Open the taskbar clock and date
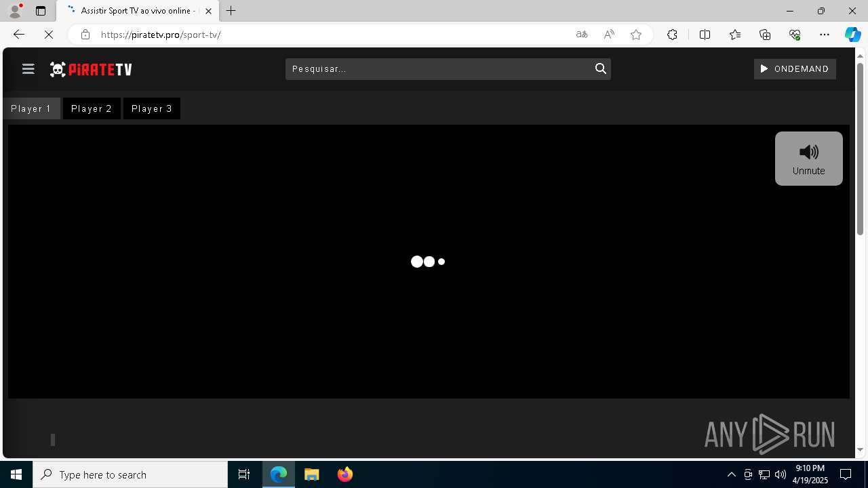Viewport: 868px width, 488px height. pyautogui.click(x=811, y=474)
